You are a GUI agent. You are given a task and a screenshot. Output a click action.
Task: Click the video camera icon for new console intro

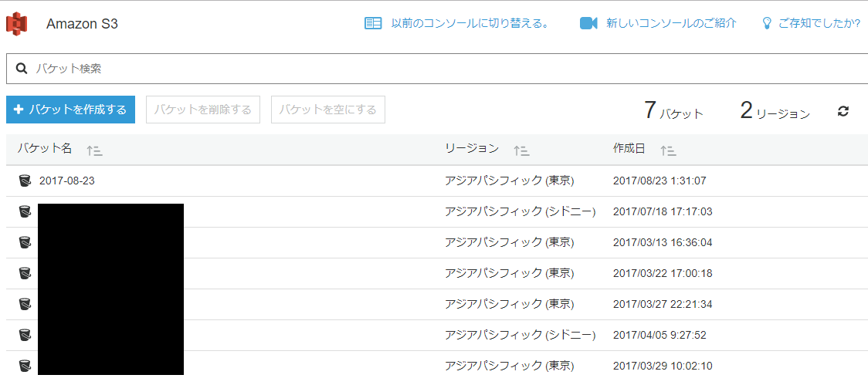(588, 23)
